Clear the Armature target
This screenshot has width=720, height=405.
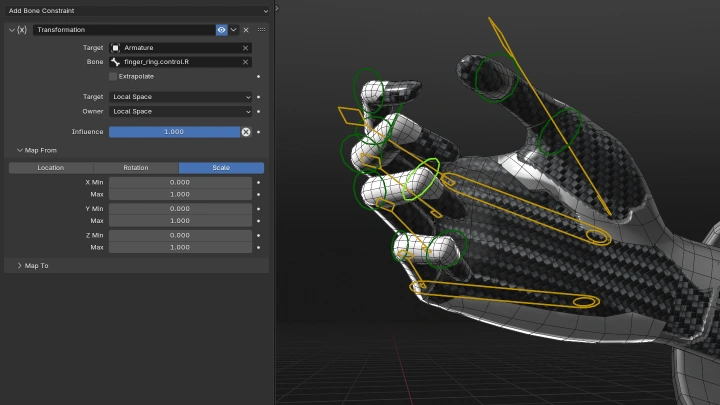pyautogui.click(x=245, y=48)
